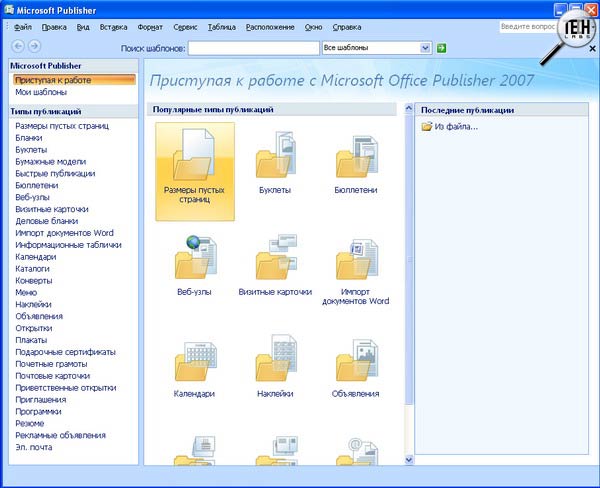
Task: Click the Forward navigation arrow
Action: pos(34,46)
